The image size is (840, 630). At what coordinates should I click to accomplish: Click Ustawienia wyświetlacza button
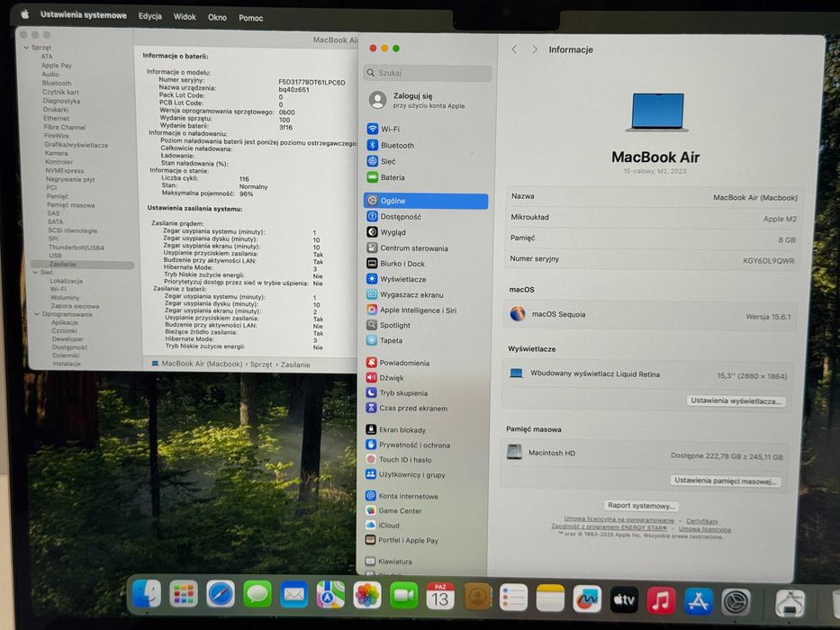(736, 400)
